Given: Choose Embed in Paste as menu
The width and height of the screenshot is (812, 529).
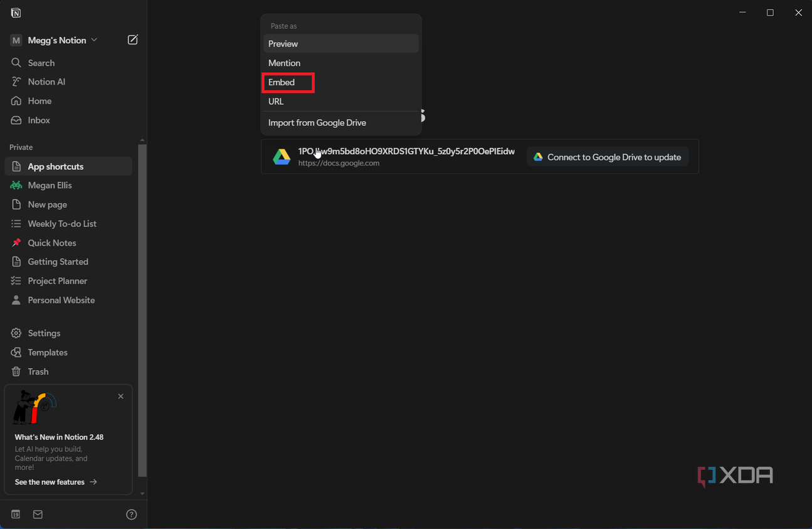Looking at the screenshot, I should click(341, 82).
